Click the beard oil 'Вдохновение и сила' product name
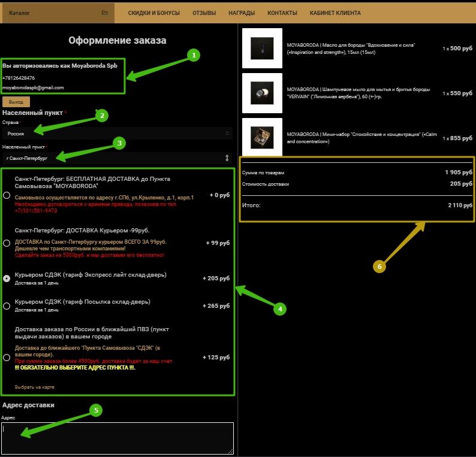The image size is (476, 457). [351, 49]
